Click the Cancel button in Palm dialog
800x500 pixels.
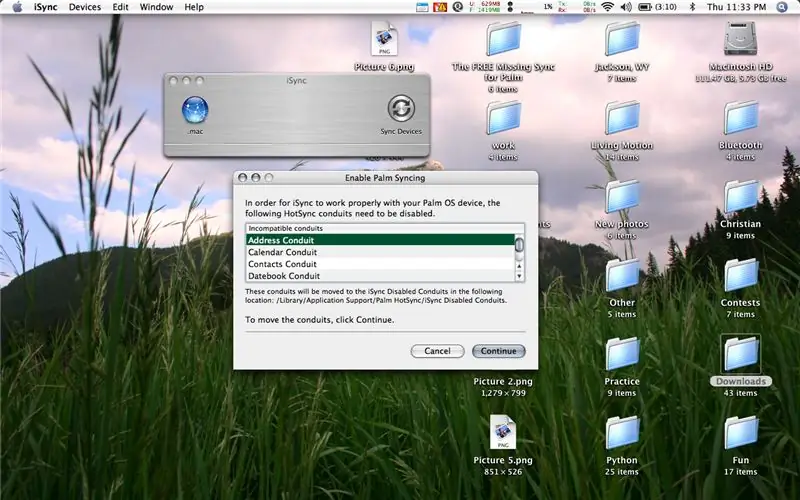437,351
